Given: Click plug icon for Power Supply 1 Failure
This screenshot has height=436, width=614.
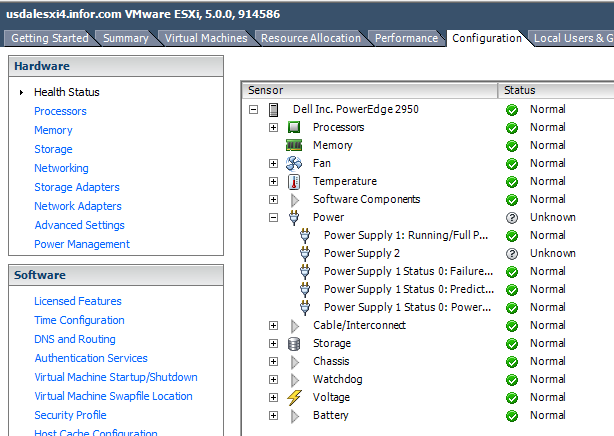Looking at the screenshot, I should tap(305, 271).
